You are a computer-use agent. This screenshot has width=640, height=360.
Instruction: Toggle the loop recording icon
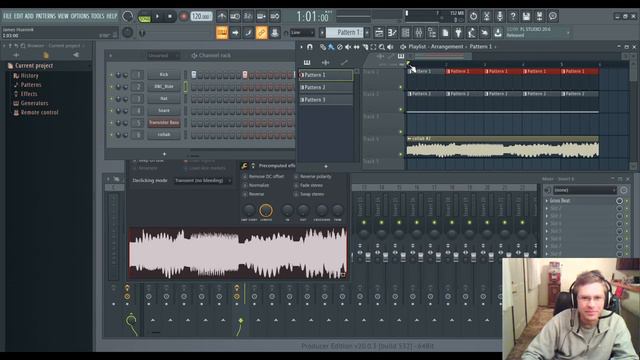click(275, 17)
